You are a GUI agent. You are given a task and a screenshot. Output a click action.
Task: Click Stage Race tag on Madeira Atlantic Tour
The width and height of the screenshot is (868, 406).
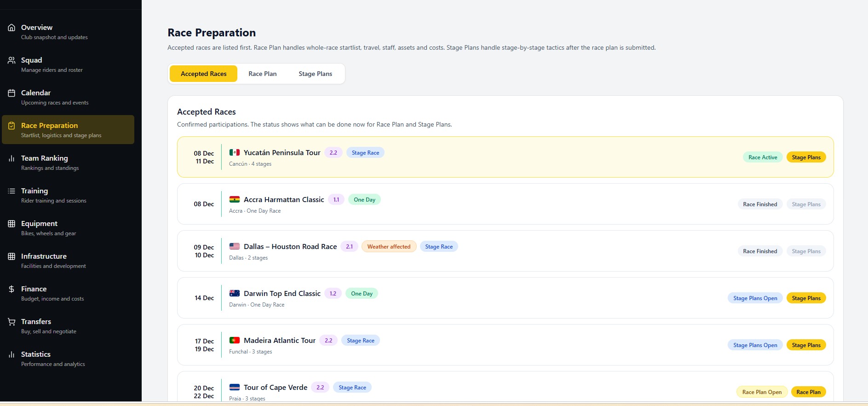click(361, 341)
